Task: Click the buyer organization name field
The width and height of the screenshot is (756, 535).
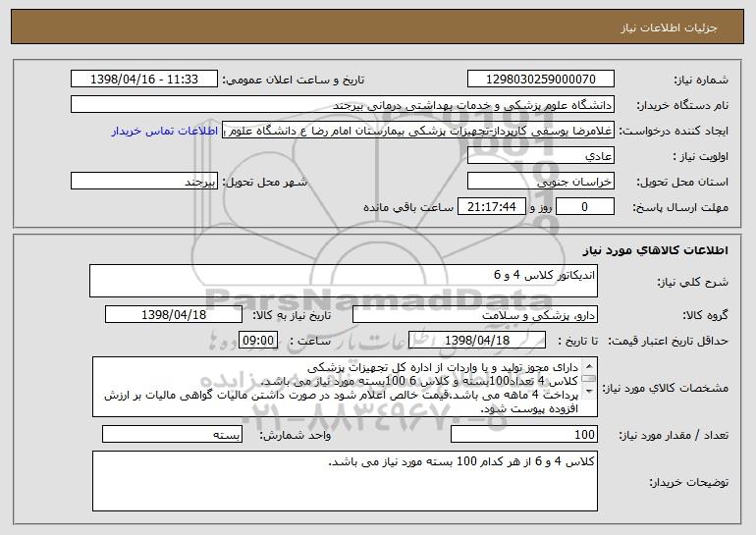Action: pyautogui.click(x=343, y=105)
